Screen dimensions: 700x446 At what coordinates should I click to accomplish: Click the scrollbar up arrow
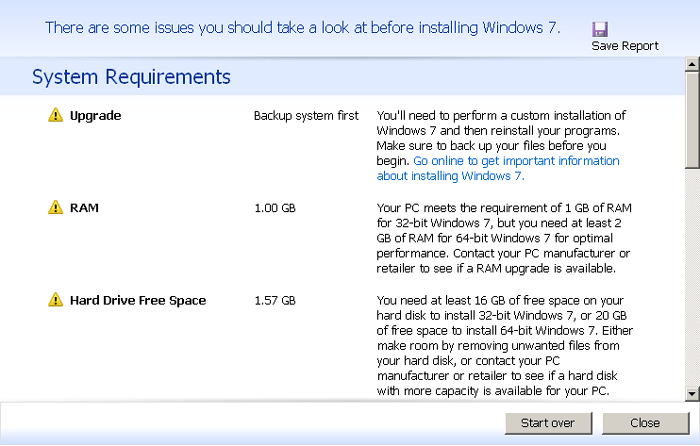[x=691, y=67]
